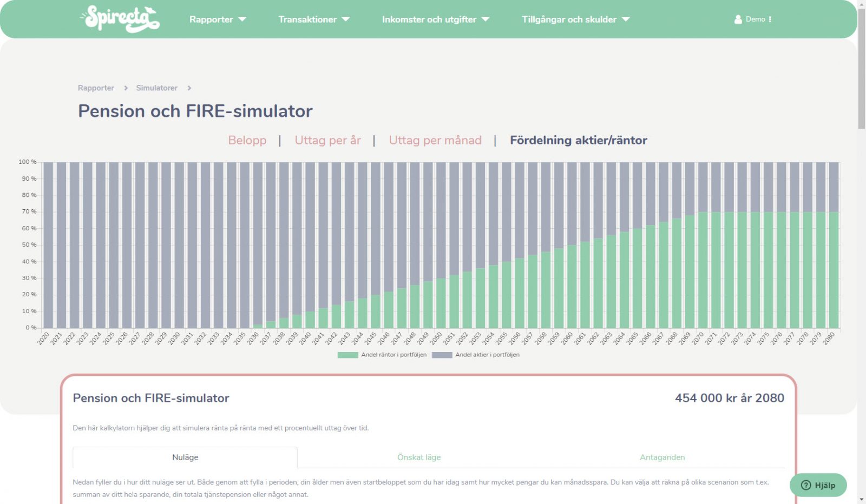Open the Rapporter dropdown menu
The image size is (866, 504).
coord(218,19)
